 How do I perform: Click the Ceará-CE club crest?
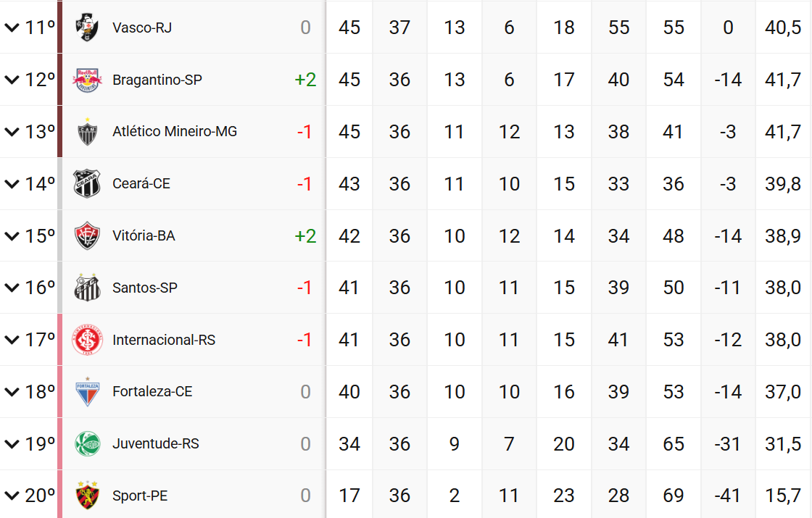(x=87, y=184)
